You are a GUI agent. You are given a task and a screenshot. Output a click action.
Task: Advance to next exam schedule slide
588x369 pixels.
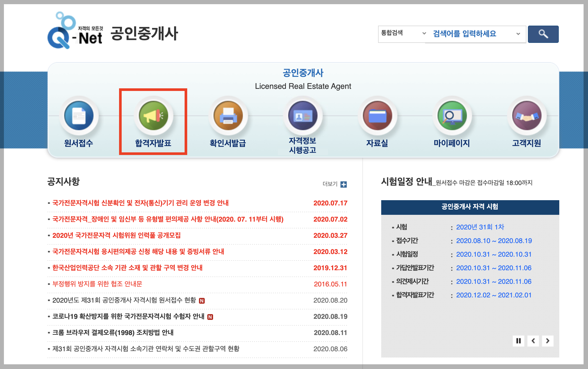tap(548, 341)
